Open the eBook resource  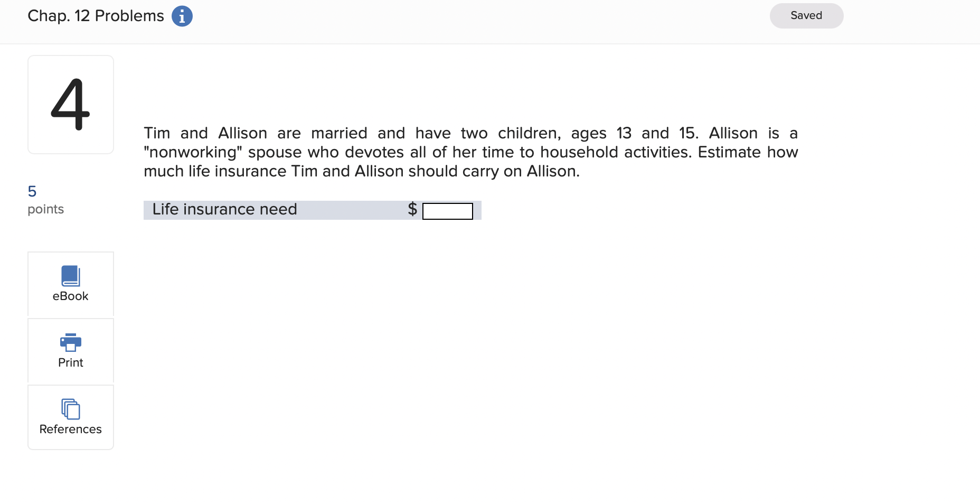click(x=70, y=284)
